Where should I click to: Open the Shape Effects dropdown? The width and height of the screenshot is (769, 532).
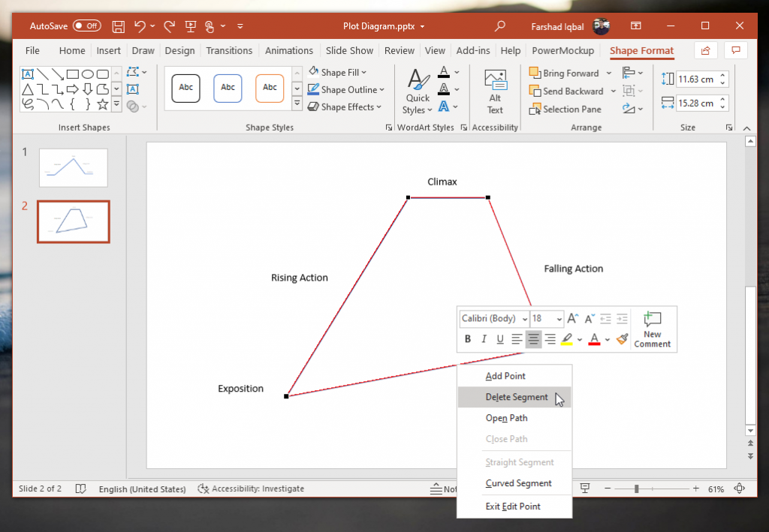pos(344,107)
